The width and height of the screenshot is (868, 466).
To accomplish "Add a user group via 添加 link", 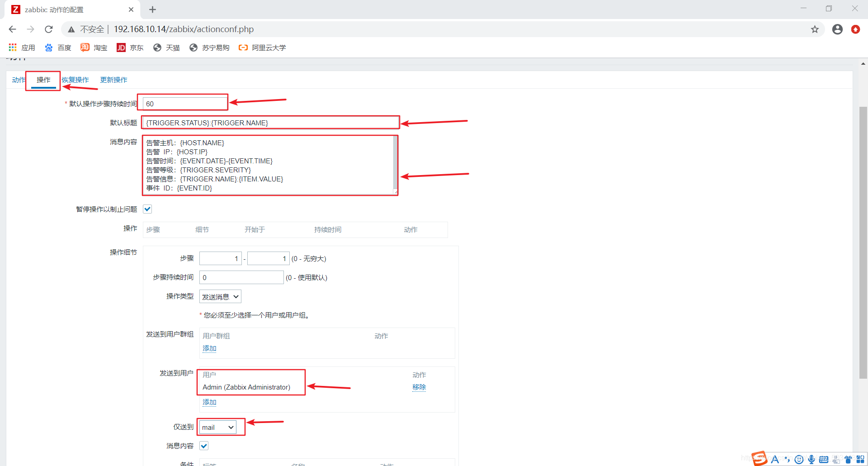I will [209, 348].
